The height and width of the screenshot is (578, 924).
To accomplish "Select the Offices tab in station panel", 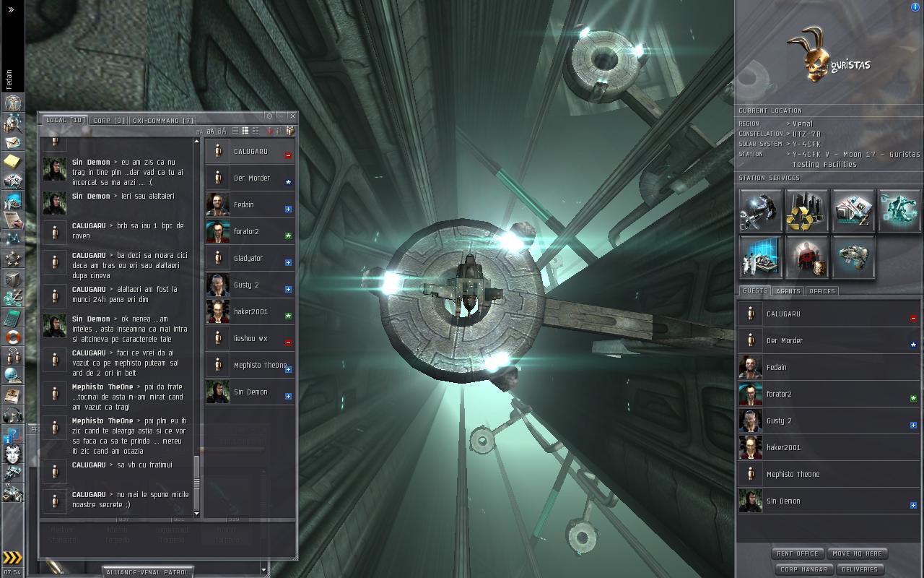I will click(821, 291).
